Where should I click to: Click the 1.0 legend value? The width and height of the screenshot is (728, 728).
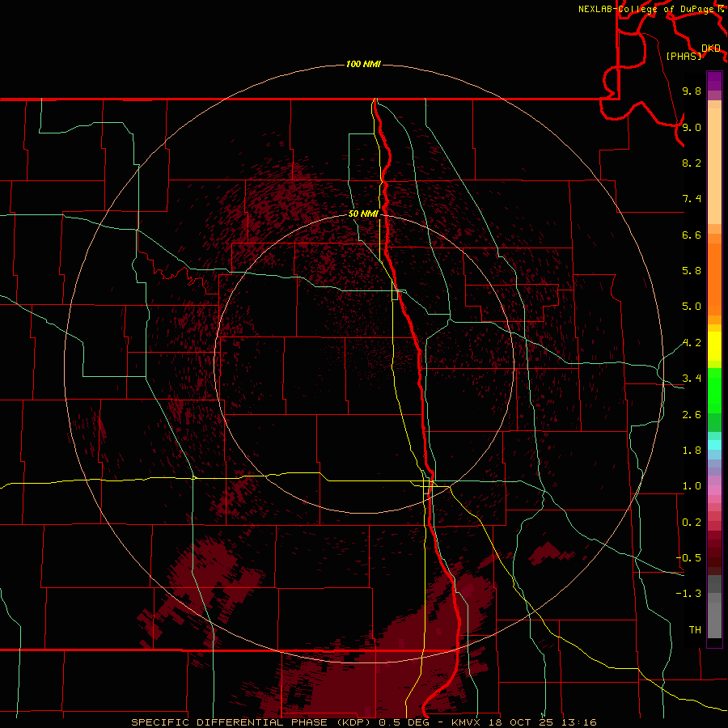click(692, 486)
